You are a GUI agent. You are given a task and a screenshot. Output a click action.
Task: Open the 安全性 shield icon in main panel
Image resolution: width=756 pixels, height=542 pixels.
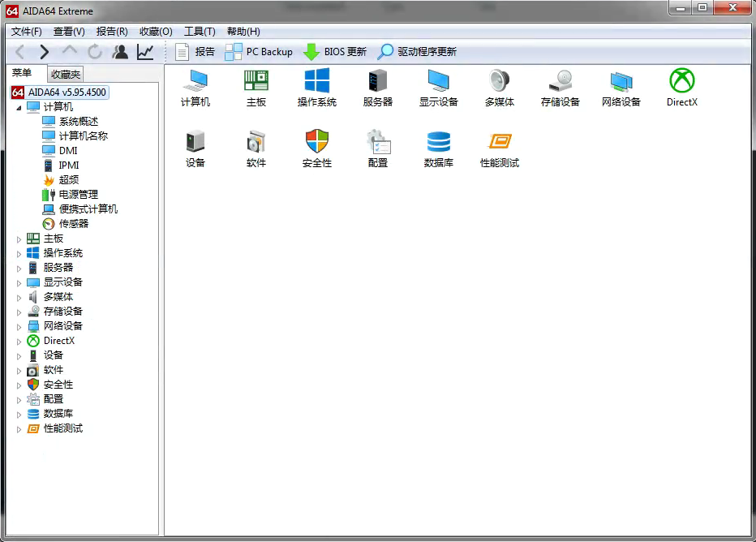(x=316, y=142)
